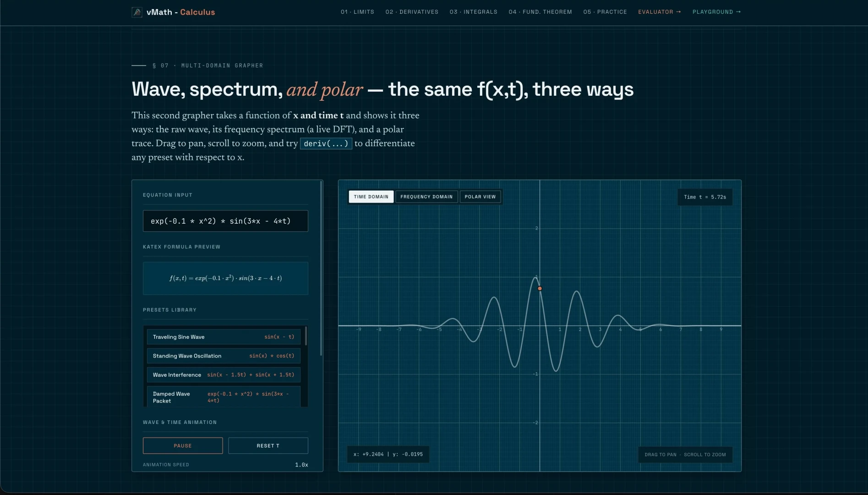Click the vMath - Calculus title
868x495 pixels.
[x=180, y=12]
